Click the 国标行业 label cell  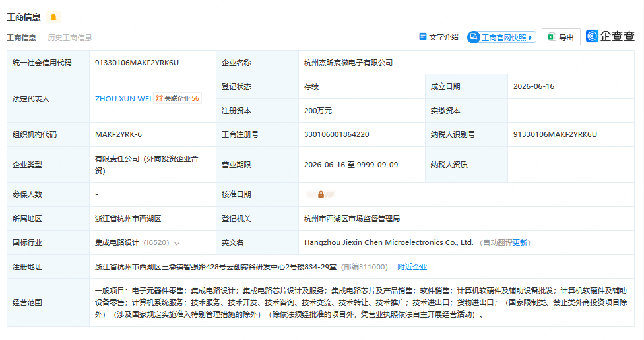coord(48,242)
